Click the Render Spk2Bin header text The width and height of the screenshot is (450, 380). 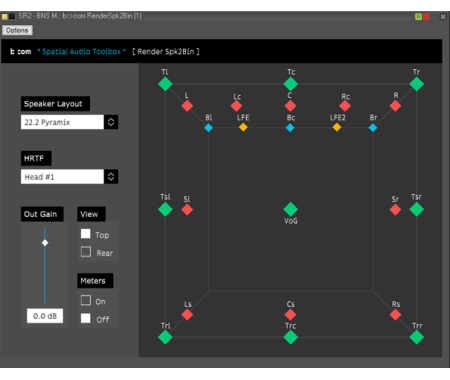tap(166, 51)
